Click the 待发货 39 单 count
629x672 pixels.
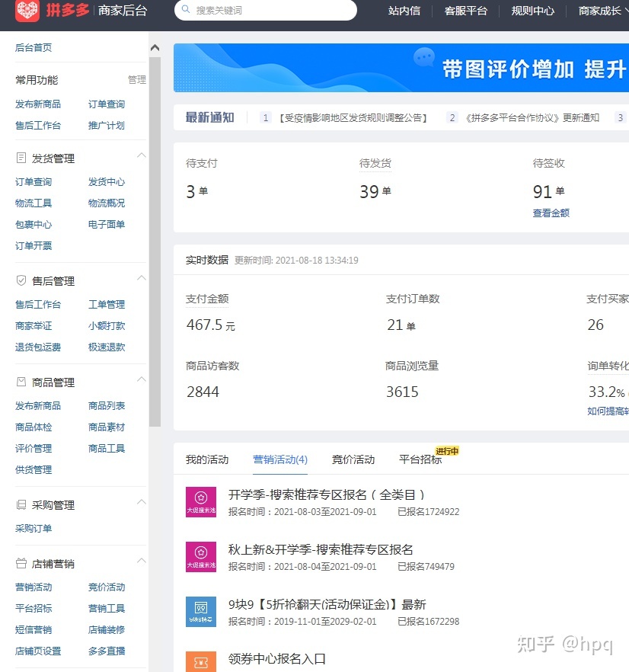(375, 191)
